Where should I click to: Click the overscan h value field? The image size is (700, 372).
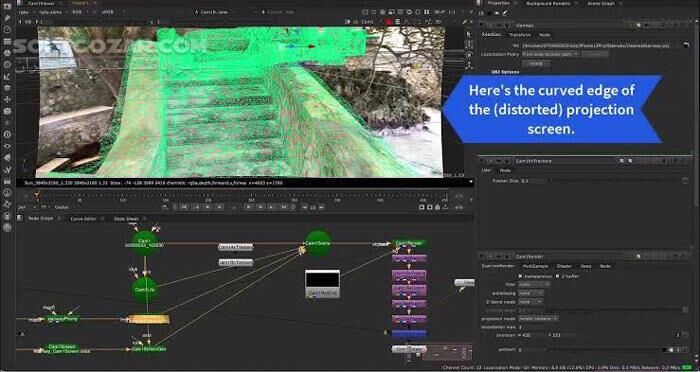click(x=563, y=335)
